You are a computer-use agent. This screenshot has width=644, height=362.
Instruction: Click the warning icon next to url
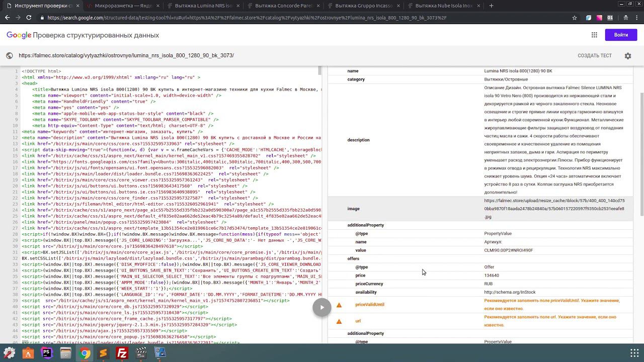click(339, 321)
